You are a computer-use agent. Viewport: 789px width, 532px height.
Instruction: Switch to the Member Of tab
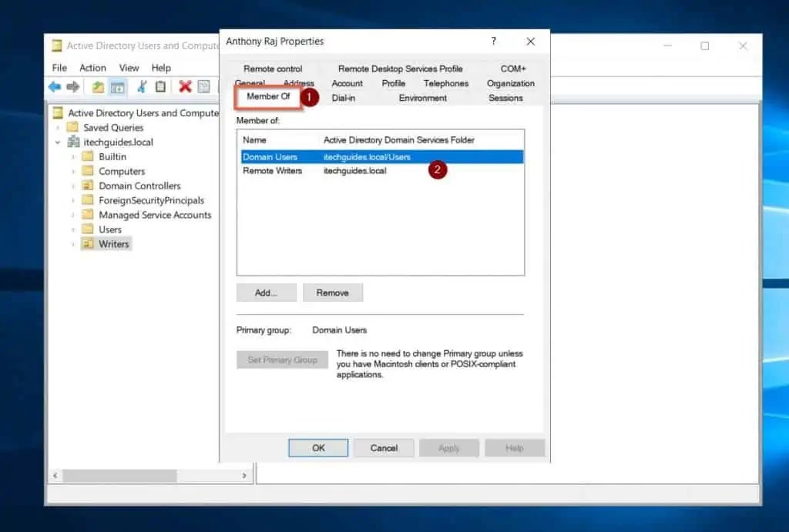point(268,96)
